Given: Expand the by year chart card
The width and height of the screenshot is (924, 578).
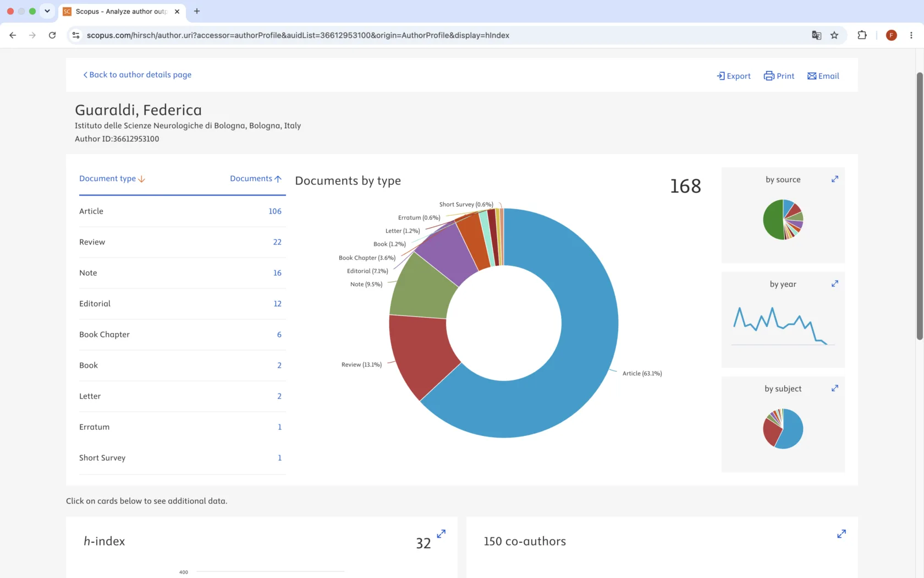Looking at the screenshot, I should pyautogui.click(x=834, y=283).
